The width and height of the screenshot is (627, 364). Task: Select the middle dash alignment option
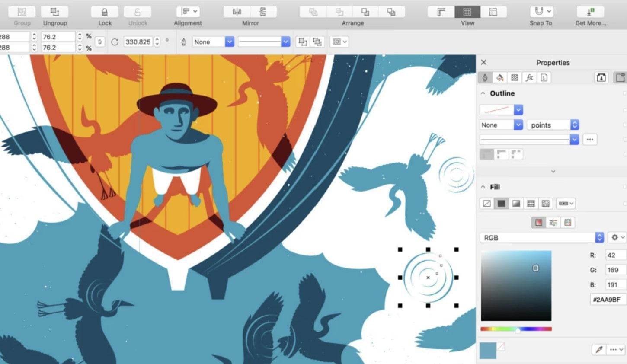click(501, 154)
